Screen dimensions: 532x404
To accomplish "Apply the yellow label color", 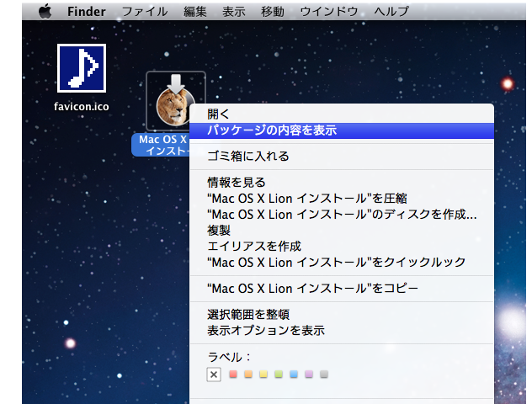I will click(263, 375).
